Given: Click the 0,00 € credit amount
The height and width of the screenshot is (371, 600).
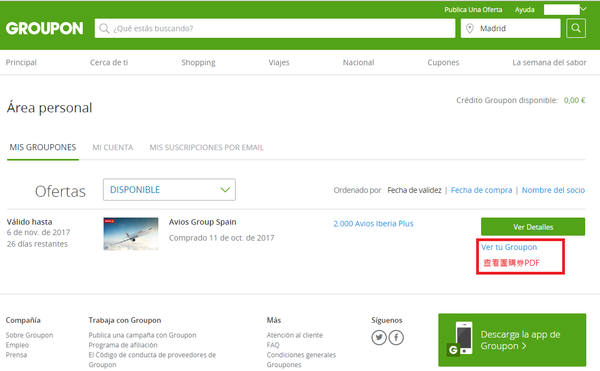Looking at the screenshot, I should [574, 100].
